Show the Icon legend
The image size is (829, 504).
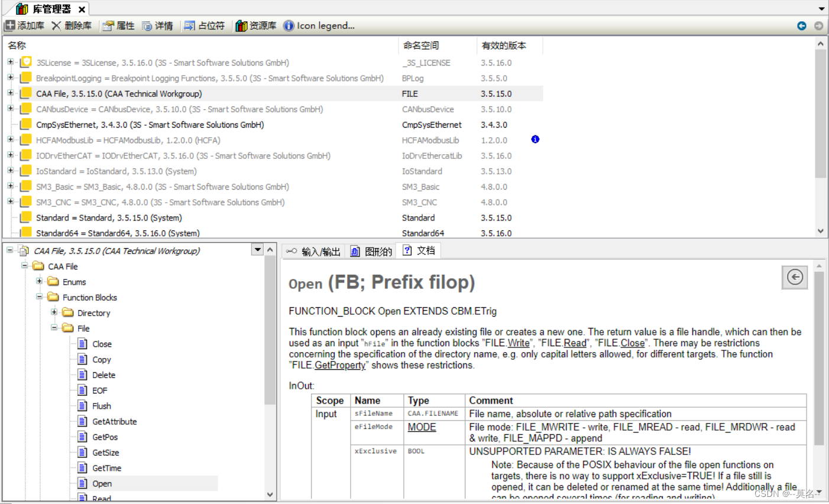tap(319, 25)
